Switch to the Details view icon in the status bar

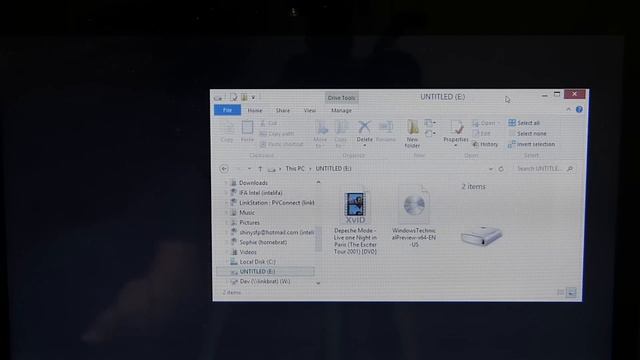[x=561, y=292]
